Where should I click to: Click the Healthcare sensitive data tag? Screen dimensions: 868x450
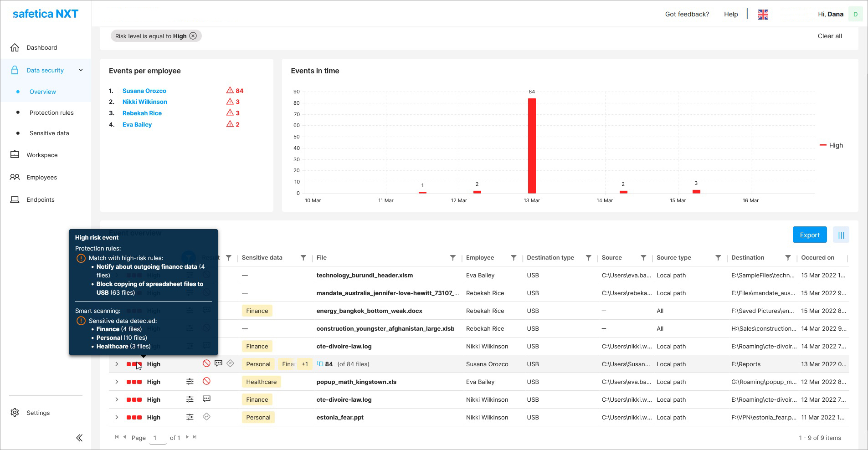(261, 382)
